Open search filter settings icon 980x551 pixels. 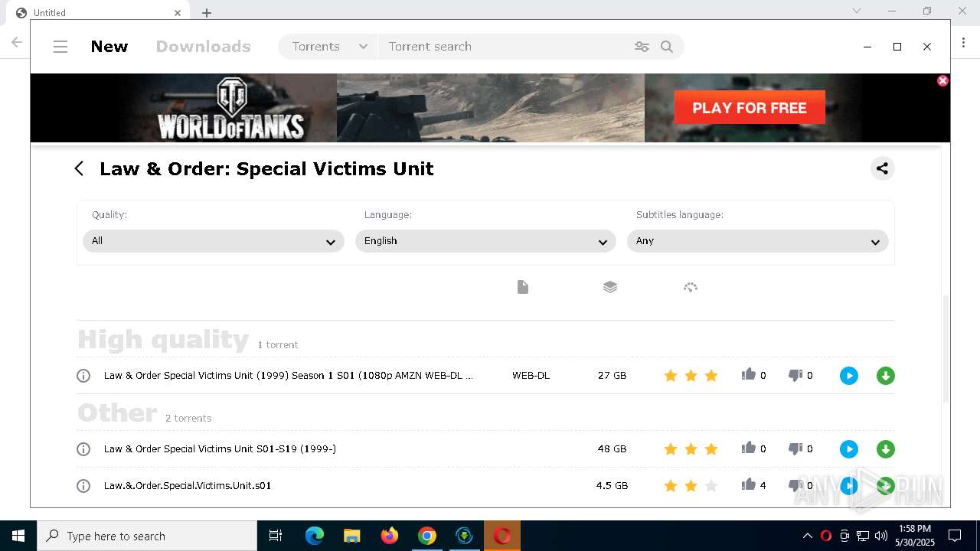[x=642, y=47]
